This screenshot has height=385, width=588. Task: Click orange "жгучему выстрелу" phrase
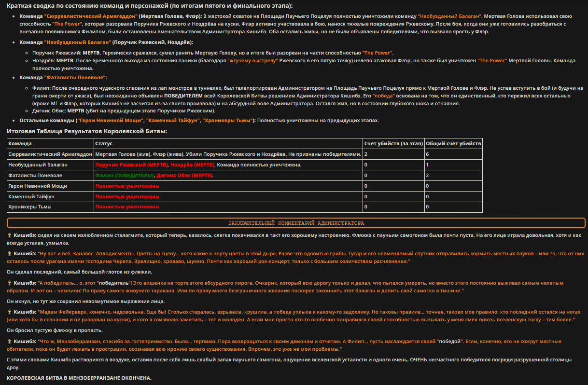click(253, 61)
